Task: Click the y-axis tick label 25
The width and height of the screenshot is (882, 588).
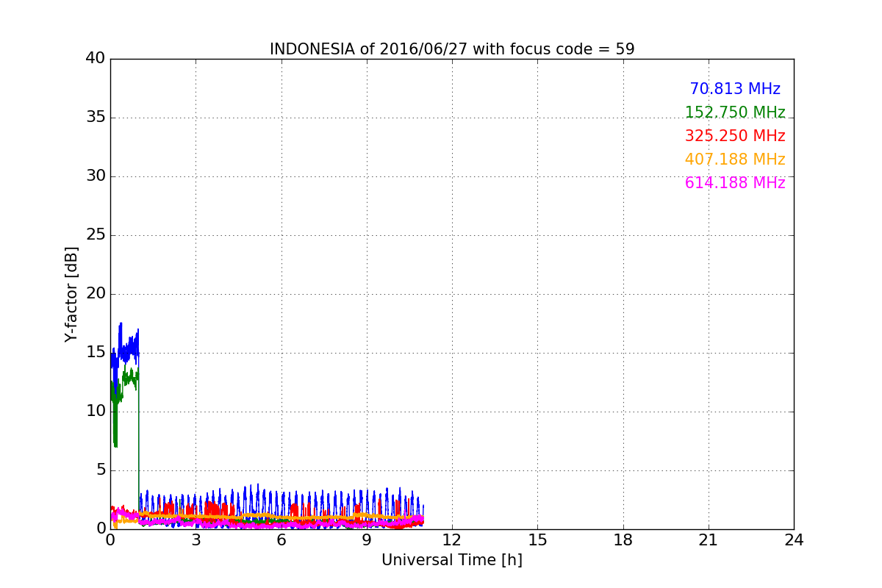Action: pos(96,234)
